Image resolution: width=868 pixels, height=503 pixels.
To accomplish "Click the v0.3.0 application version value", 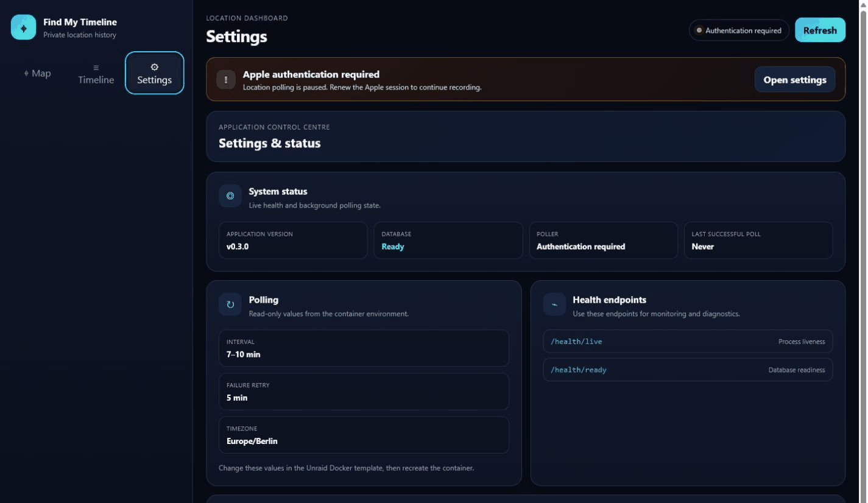I will tap(238, 247).
